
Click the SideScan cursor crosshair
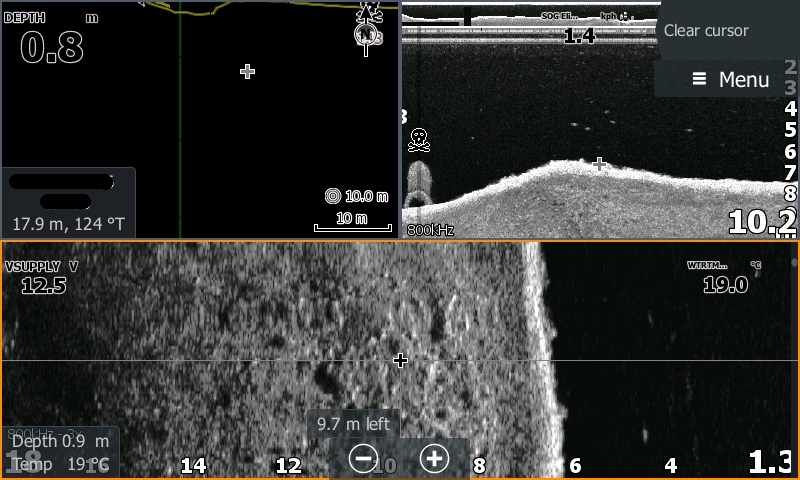point(400,360)
